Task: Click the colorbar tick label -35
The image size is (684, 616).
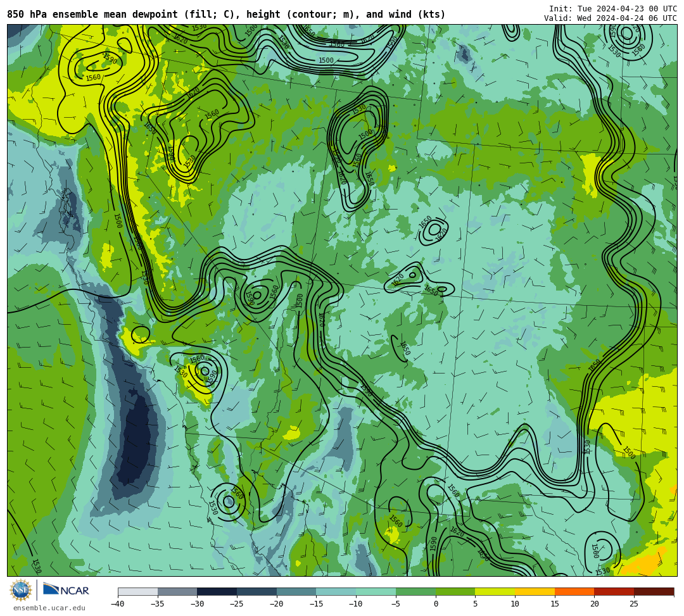Action: [157, 604]
